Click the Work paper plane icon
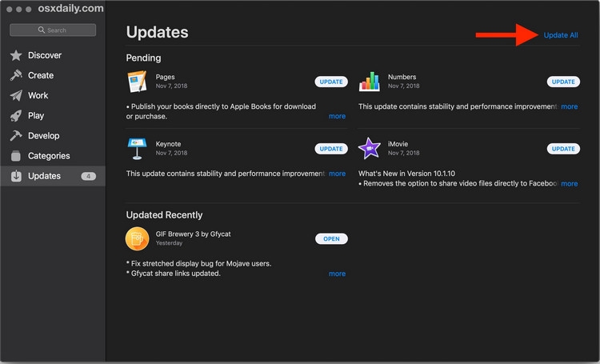Screen dimensions: 600x364 16,95
